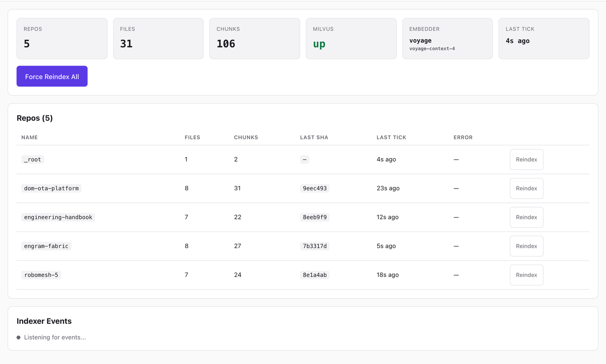Click the LAST SHA column header
This screenshot has height=364, width=606.
coord(314,138)
